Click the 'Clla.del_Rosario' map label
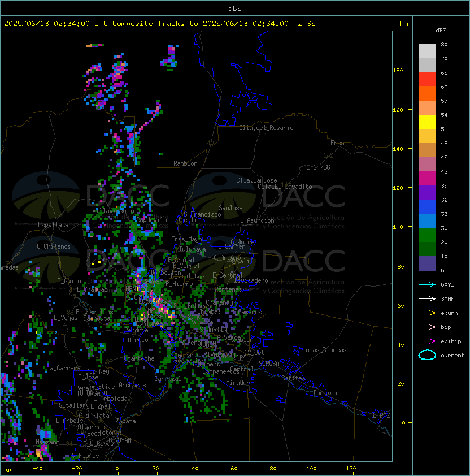470x476 pixels. tap(266, 128)
